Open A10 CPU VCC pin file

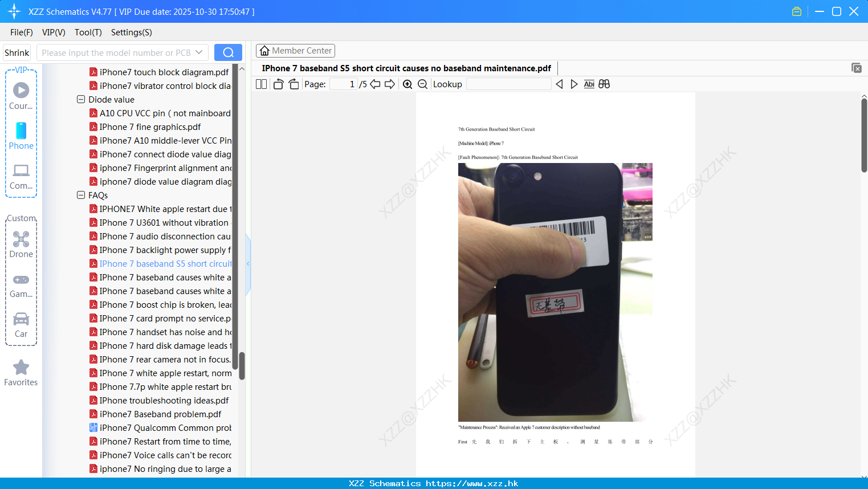coord(160,113)
